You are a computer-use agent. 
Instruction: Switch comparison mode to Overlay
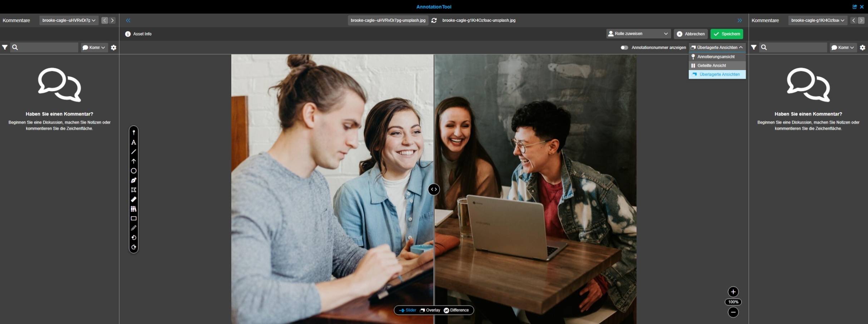click(x=430, y=310)
